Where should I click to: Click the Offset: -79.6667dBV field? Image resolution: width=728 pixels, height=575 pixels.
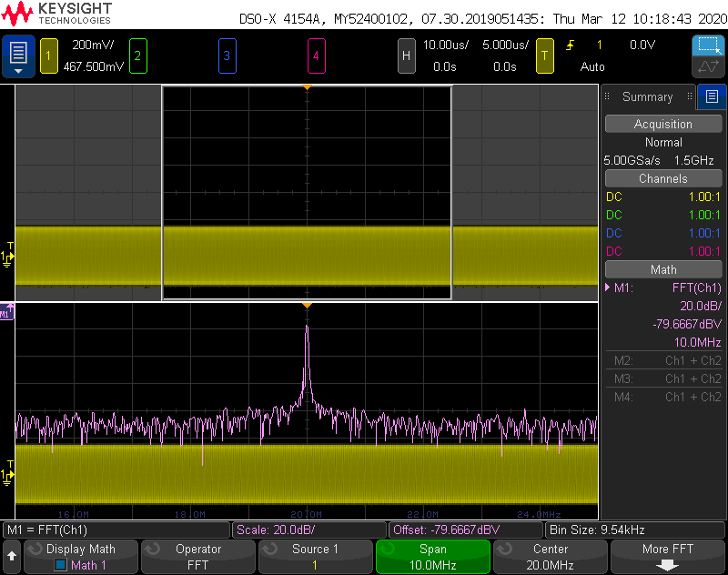coord(466,530)
